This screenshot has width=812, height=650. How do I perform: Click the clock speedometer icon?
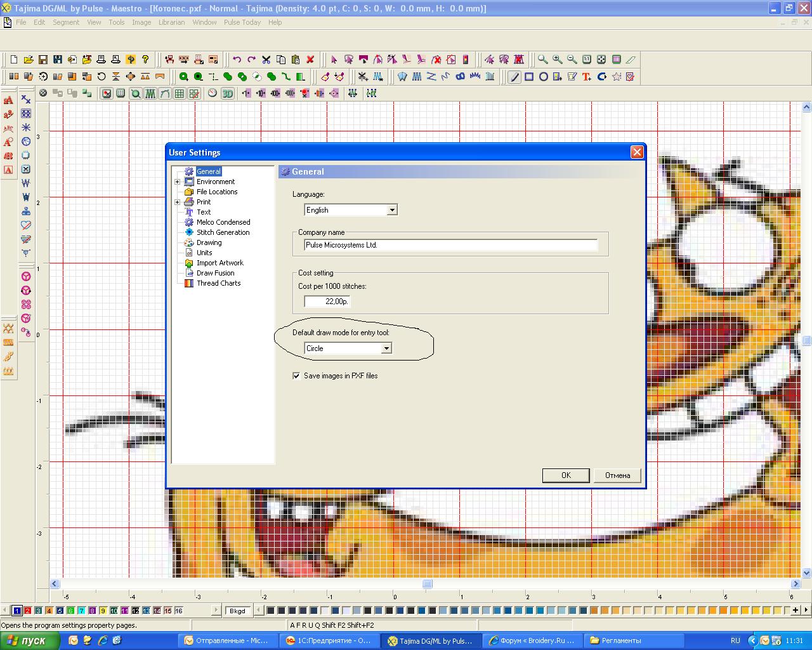(213, 93)
